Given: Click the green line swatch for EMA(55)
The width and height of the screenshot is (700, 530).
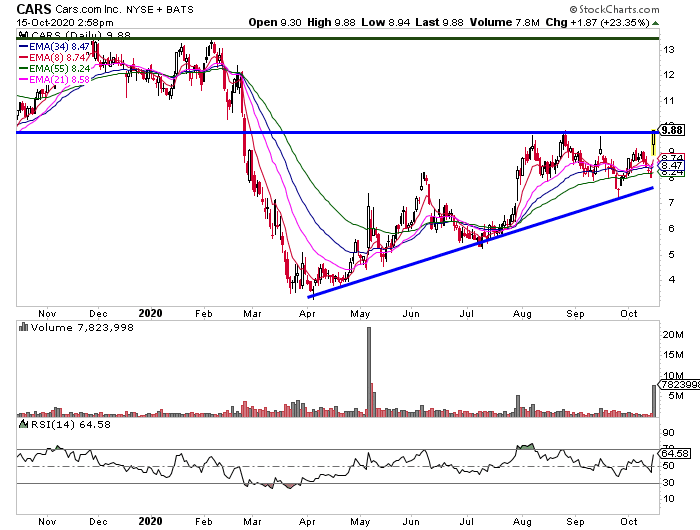Looking at the screenshot, I should pyautogui.click(x=23, y=68).
